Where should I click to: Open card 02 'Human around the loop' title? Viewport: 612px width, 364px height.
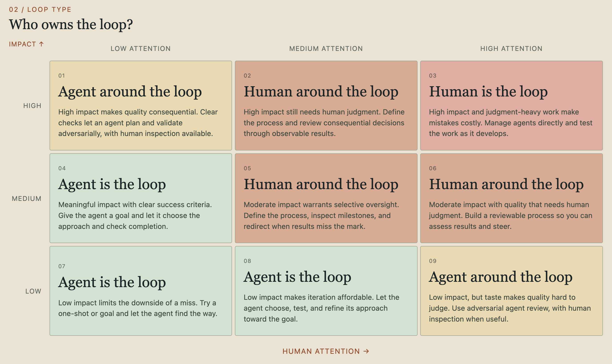pyautogui.click(x=321, y=92)
